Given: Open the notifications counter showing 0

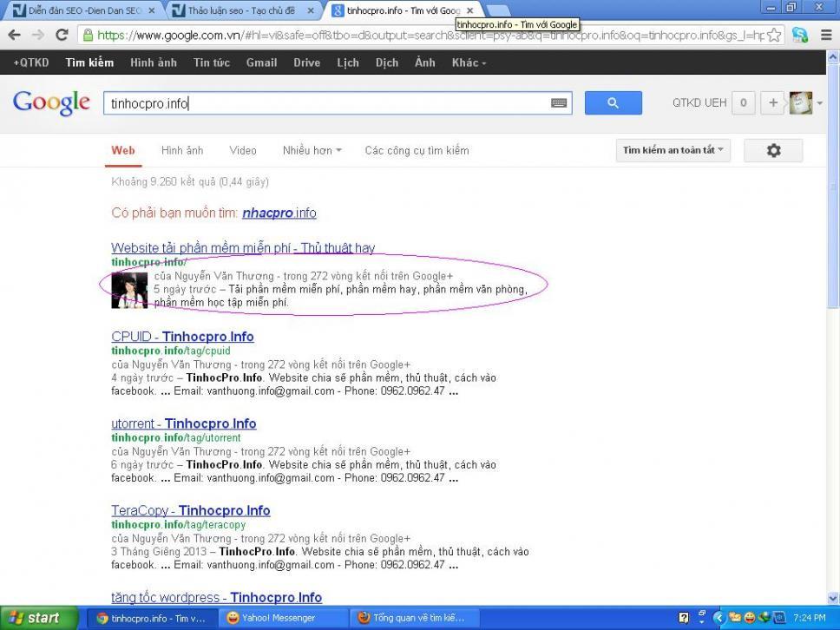Looking at the screenshot, I should (743, 103).
